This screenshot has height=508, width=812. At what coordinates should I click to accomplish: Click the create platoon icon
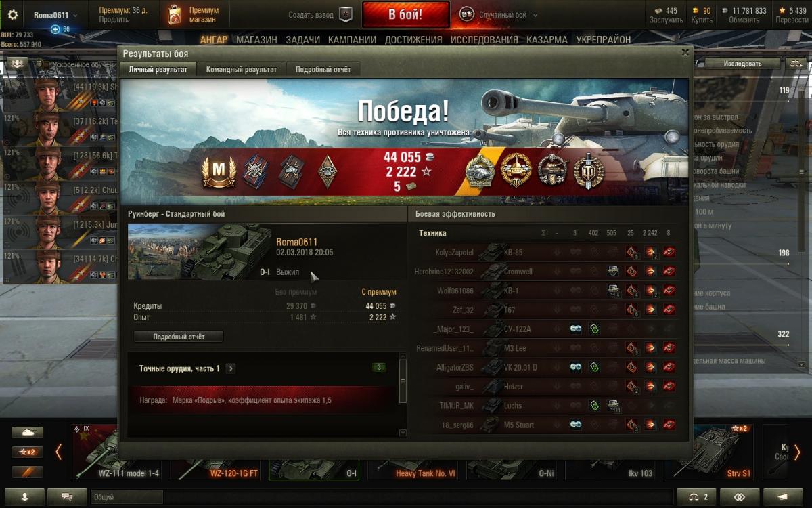[x=346, y=14]
